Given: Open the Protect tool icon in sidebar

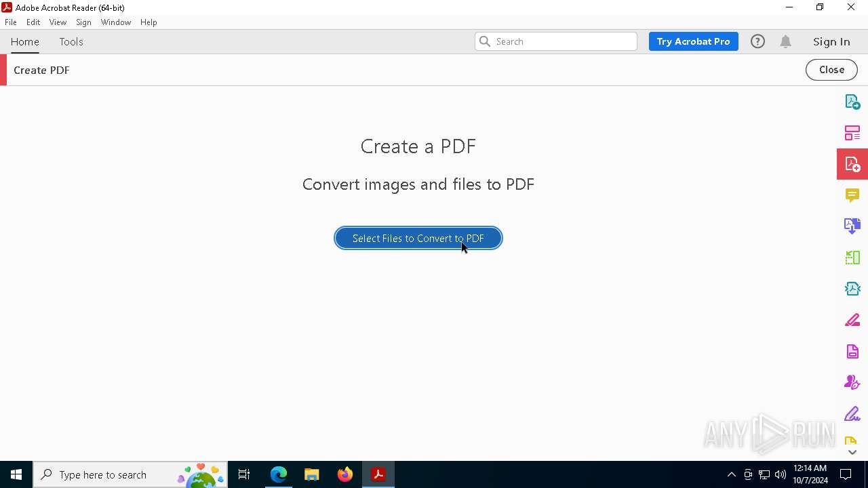Looking at the screenshot, I should (852, 351).
